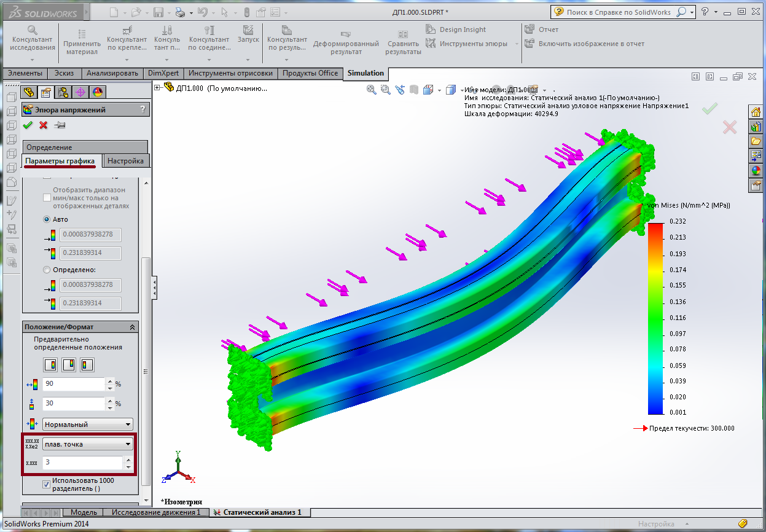Uncheck Использовать 1000 разделитель checkbox
The image size is (766, 532).
[47, 484]
